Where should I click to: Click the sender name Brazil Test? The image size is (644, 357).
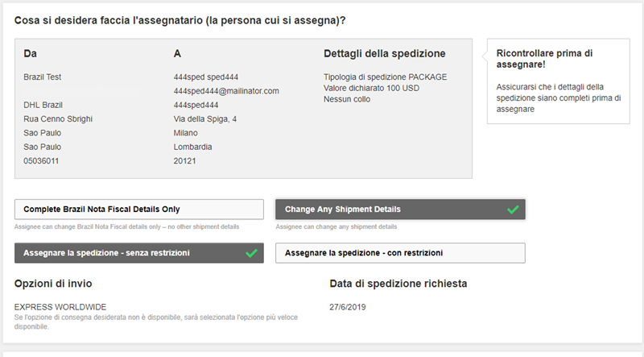coord(43,77)
